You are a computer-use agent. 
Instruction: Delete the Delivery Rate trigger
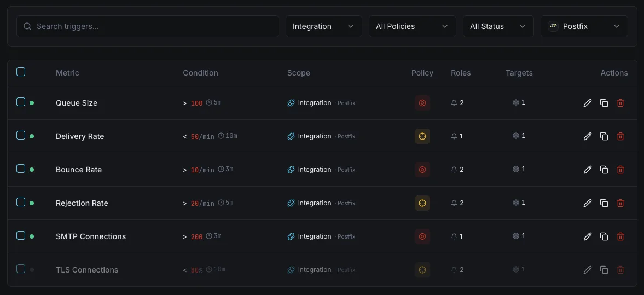click(620, 136)
